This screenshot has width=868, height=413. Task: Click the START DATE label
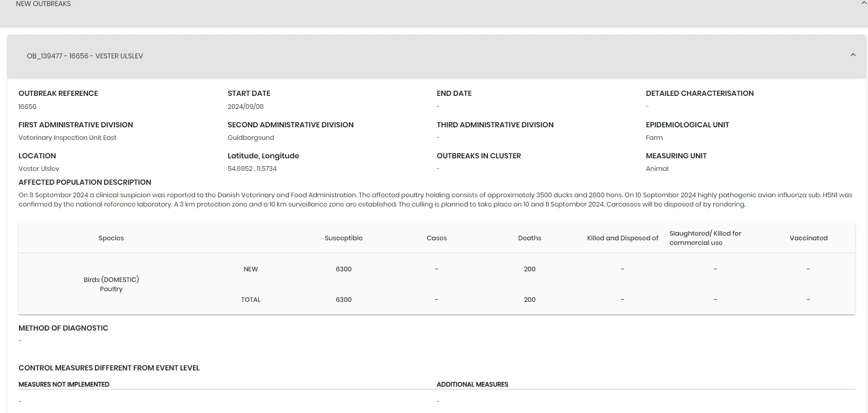coord(249,94)
